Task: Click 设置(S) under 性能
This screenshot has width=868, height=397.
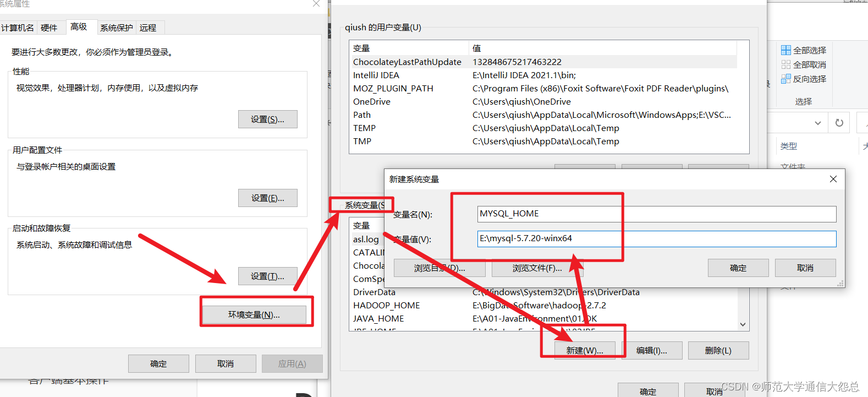Action: click(268, 119)
